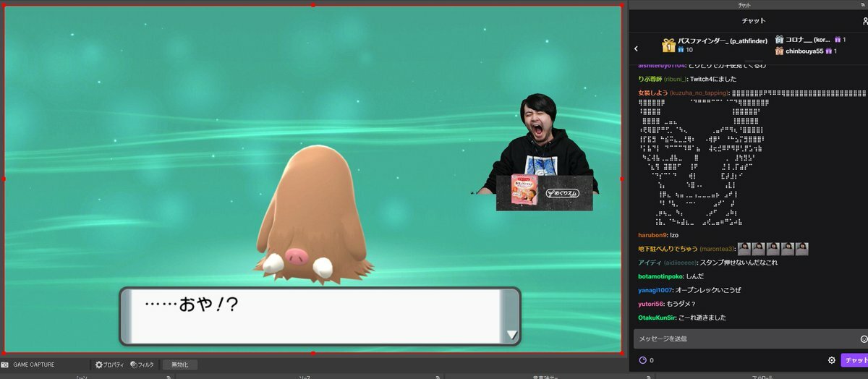The width and height of the screenshot is (868, 379).
Task: Open the emote picker in message box
Action: pos(863,339)
